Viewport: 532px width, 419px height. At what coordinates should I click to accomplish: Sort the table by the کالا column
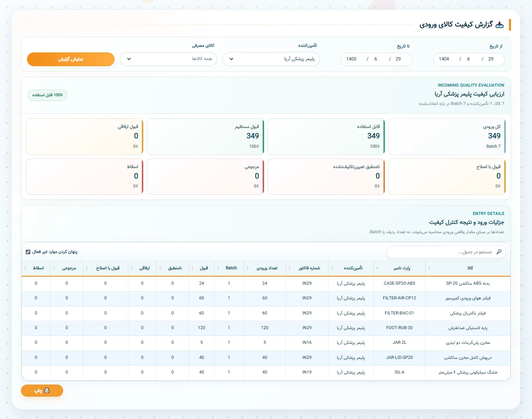[468, 268]
